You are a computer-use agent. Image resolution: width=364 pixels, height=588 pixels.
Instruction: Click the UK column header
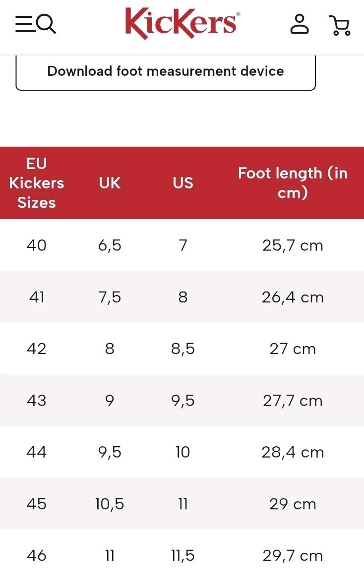[110, 183]
